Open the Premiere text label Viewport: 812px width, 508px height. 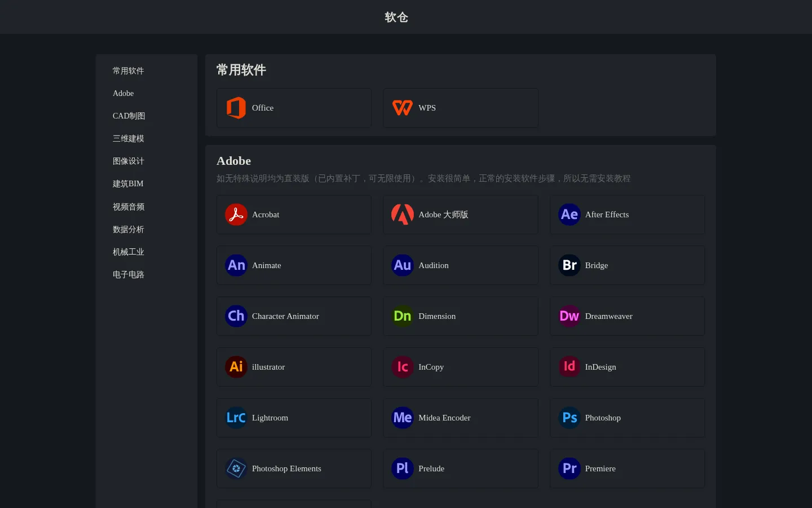click(600, 468)
